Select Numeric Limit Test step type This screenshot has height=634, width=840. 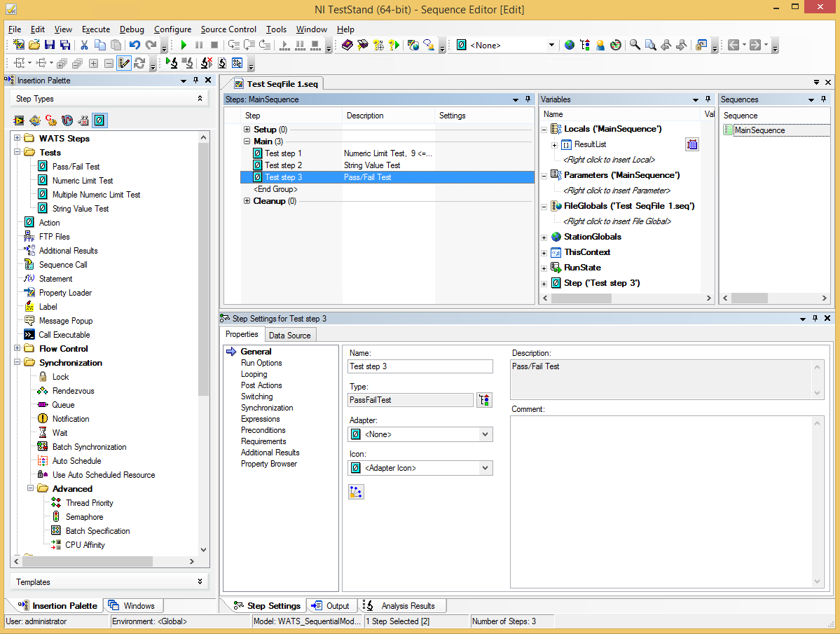click(83, 181)
